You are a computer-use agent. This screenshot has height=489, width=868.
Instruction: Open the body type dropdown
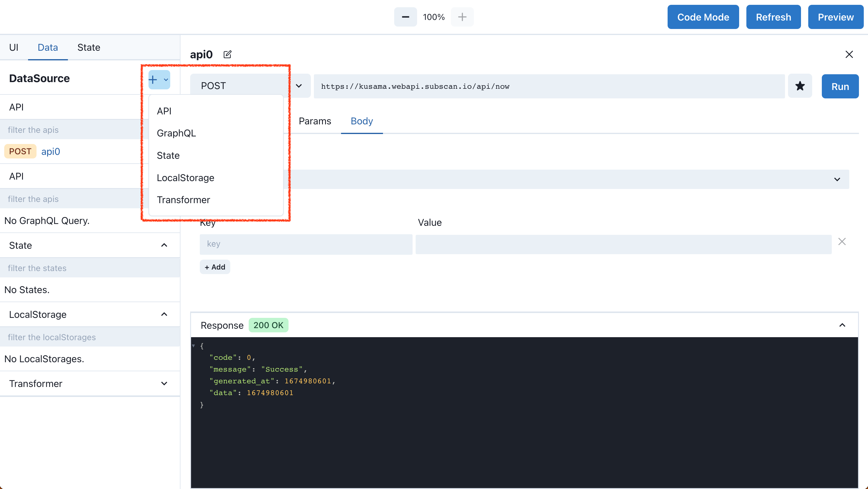566,179
